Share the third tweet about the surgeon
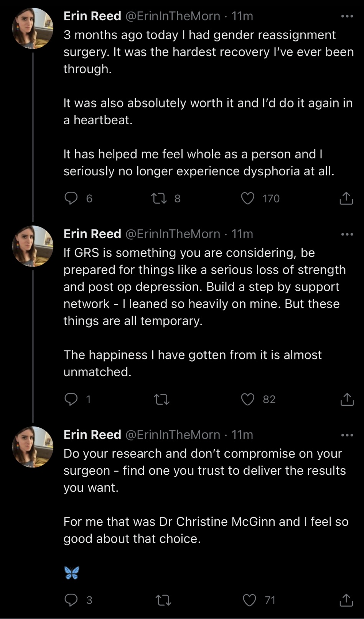 [x=346, y=600]
